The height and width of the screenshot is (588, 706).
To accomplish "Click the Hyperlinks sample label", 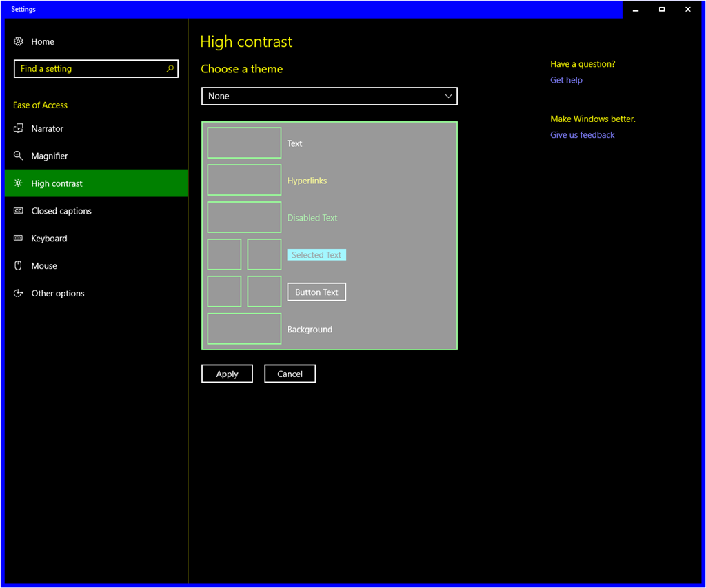I will 307,181.
